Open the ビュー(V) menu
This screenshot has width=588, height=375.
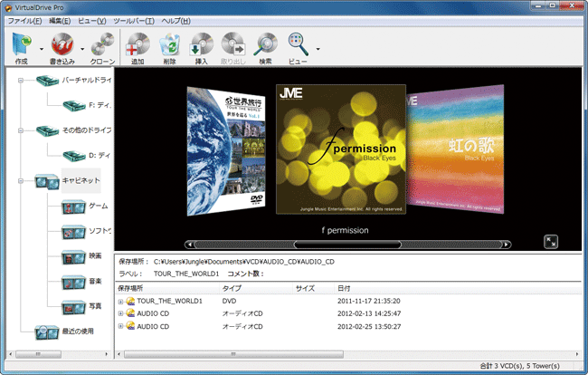[92, 21]
